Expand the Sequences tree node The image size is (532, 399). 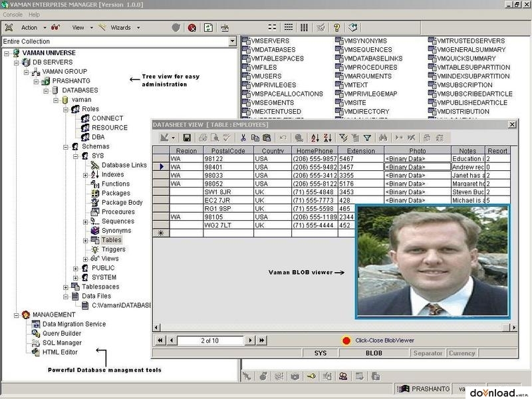[x=85, y=222]
